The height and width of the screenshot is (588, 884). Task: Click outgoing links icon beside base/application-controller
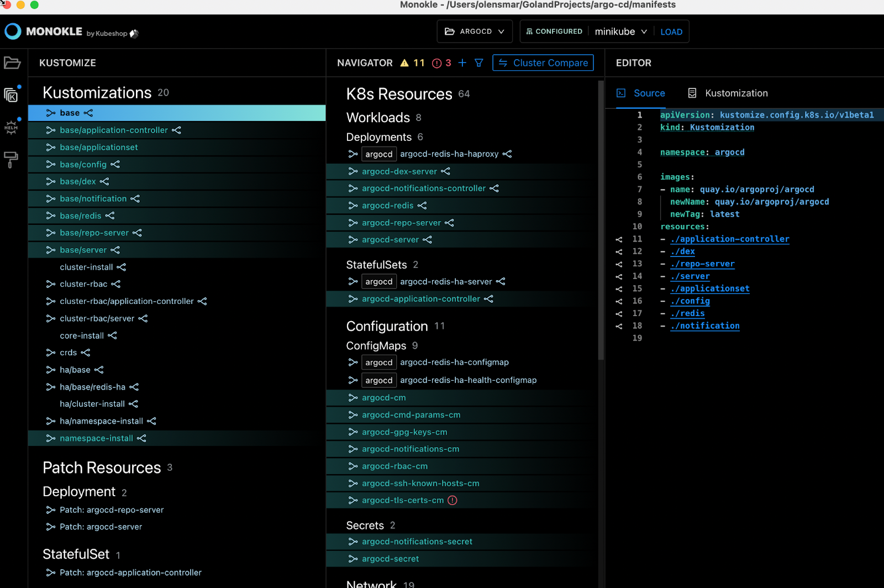176,130
